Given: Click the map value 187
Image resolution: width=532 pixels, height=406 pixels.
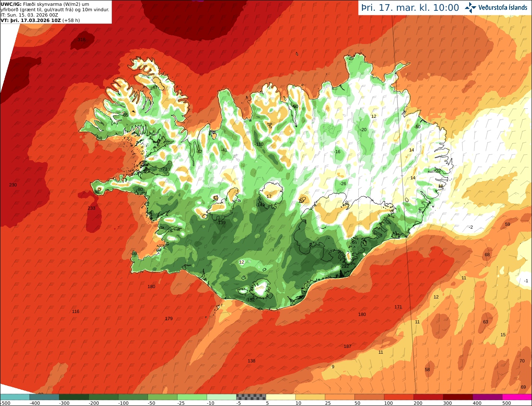Looking at the screenshot, I should 347,346.
